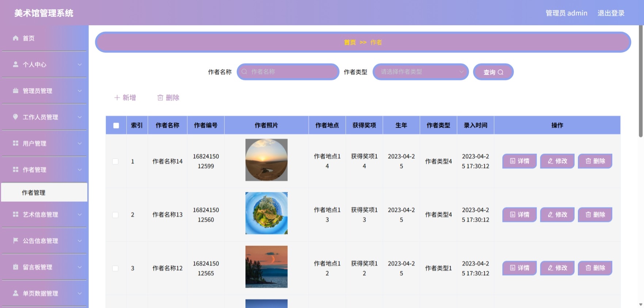
Task: Expand 公告信息管理 using its chevron
Action: tap(80, 241)
